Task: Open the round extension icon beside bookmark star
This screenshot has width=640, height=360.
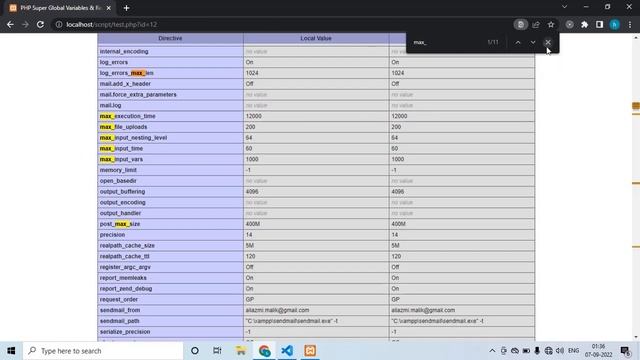Action: coord(569,24)
